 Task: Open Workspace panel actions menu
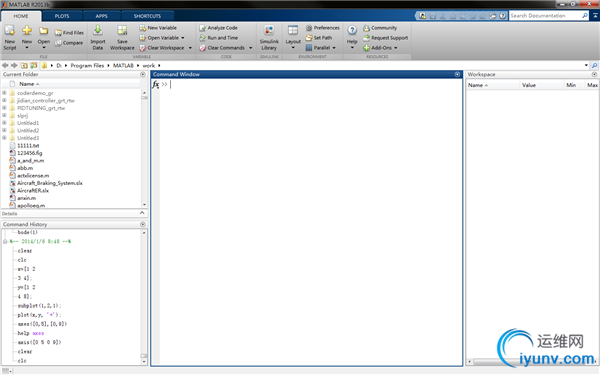click(594, 74)
